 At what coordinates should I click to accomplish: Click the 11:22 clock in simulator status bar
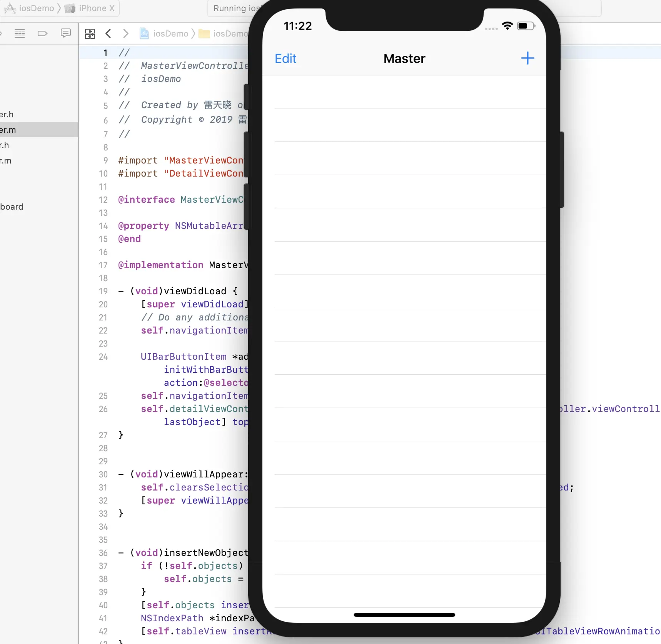[298, 26]
